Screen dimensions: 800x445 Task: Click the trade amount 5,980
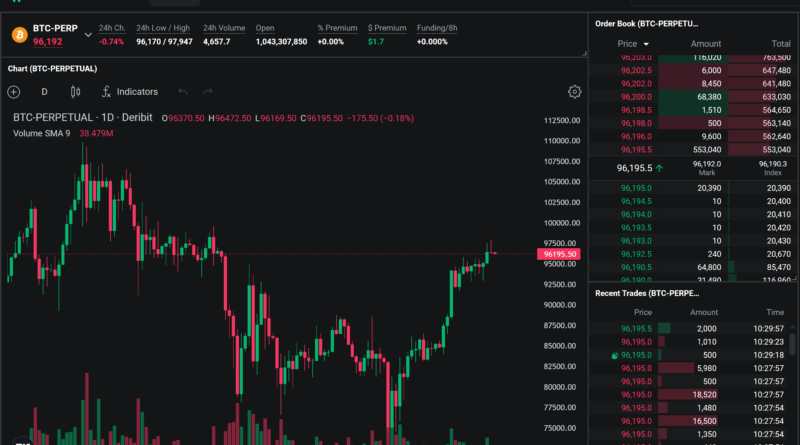(x=707, y=368)
